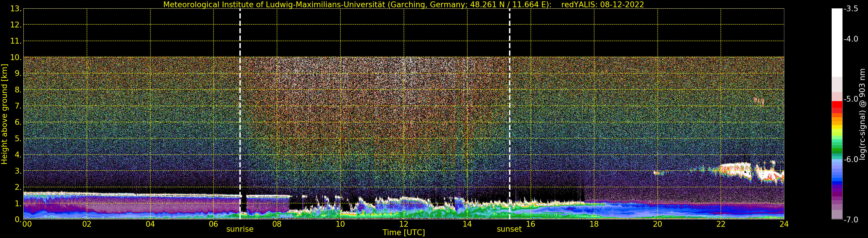This screenshot has height=238, width=868.
Task: Click the 'Height above ground [km]' axis label
Action: [4, 114]
